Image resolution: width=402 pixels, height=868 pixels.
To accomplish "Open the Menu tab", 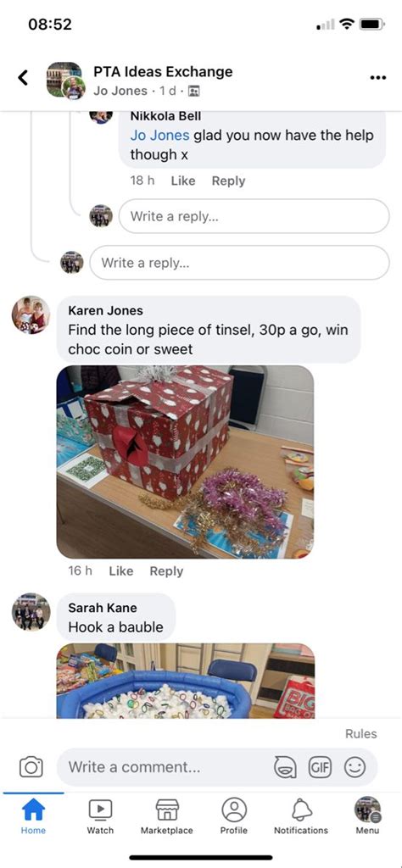I will click(367, 816).
